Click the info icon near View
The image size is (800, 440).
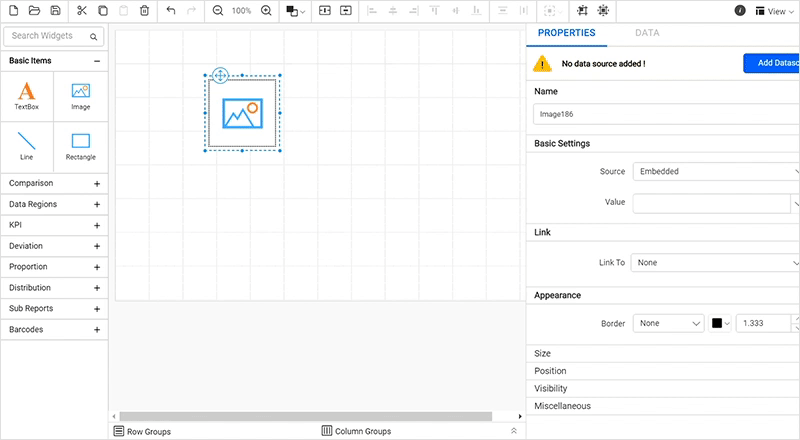[740, 11]
